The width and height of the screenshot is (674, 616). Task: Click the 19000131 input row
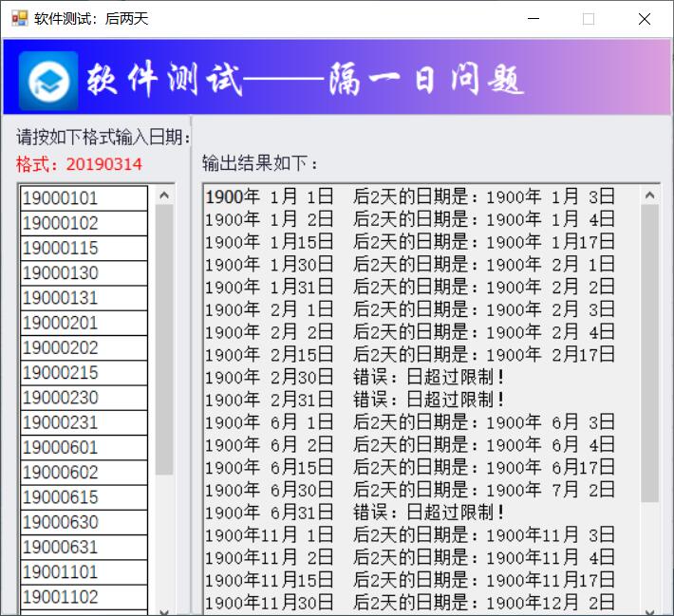click(x=84, y=298)
